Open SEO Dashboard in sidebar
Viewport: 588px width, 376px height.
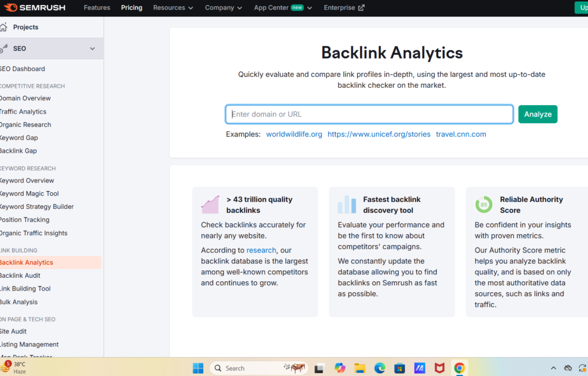[22, 69]
